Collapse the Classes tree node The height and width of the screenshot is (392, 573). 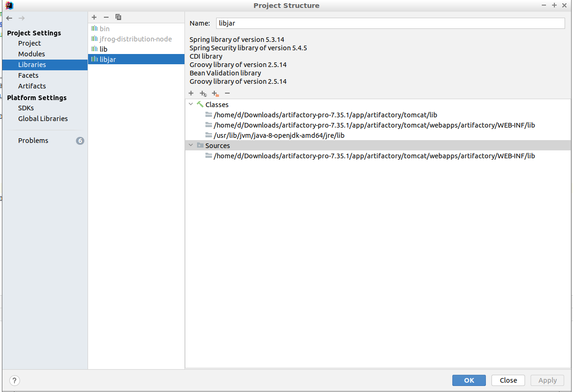click(x=191, y=105)
